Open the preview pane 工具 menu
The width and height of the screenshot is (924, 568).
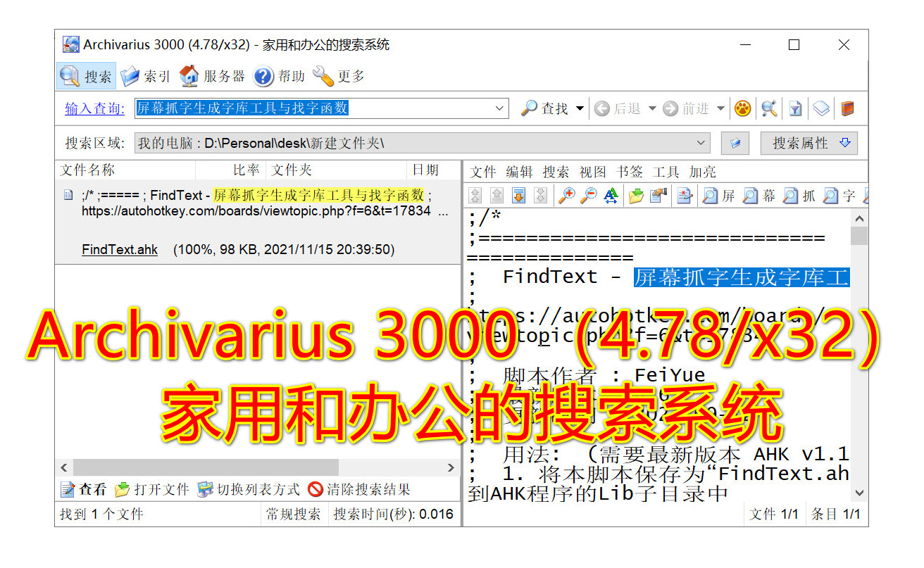coord(666,172)
